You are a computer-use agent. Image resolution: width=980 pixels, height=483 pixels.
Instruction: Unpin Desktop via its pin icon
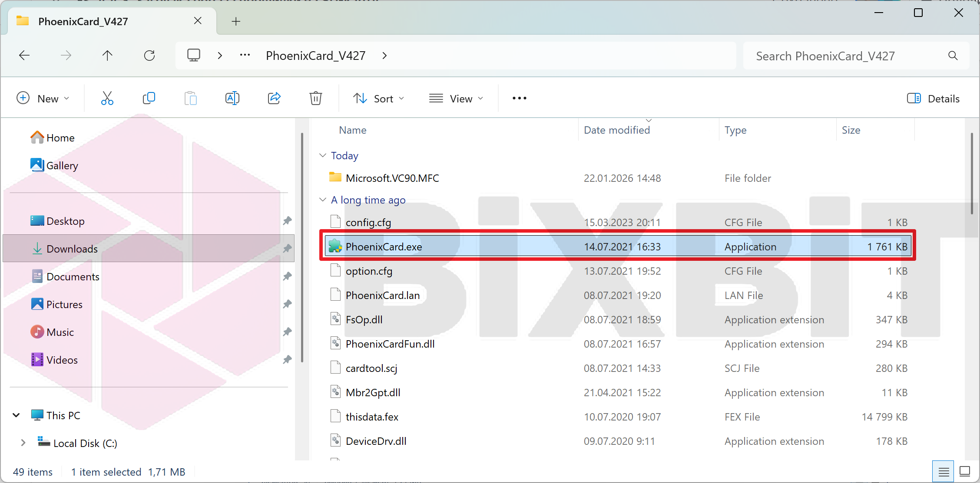(x=287, y=221)
